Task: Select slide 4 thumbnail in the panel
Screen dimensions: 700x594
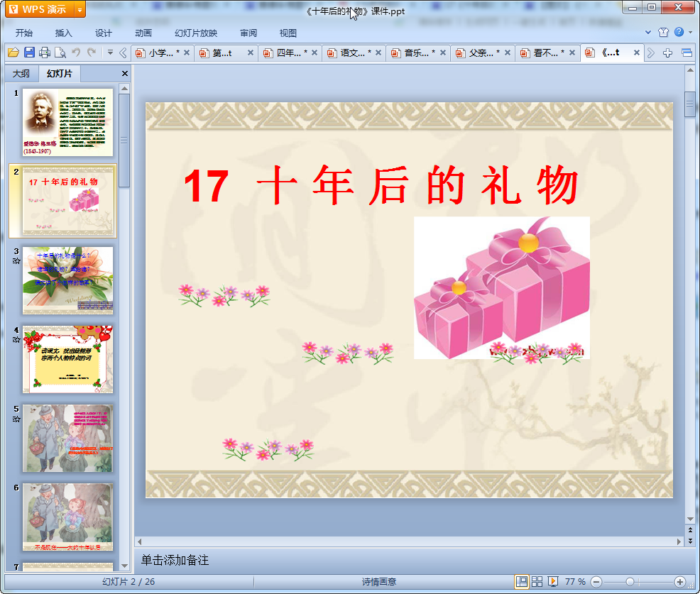Action: tap(67, 359)
